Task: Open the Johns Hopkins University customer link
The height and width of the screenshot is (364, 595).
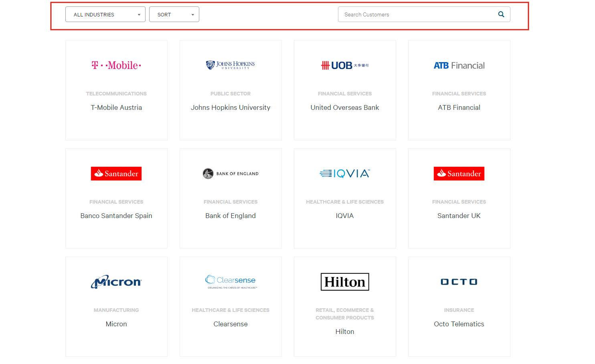Action: [x=231, y=107]
